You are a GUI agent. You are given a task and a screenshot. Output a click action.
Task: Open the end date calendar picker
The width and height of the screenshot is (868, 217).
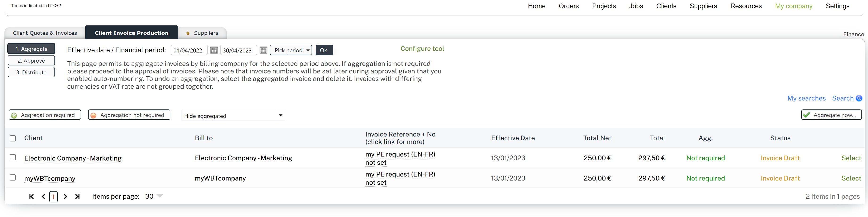[263, 50]
